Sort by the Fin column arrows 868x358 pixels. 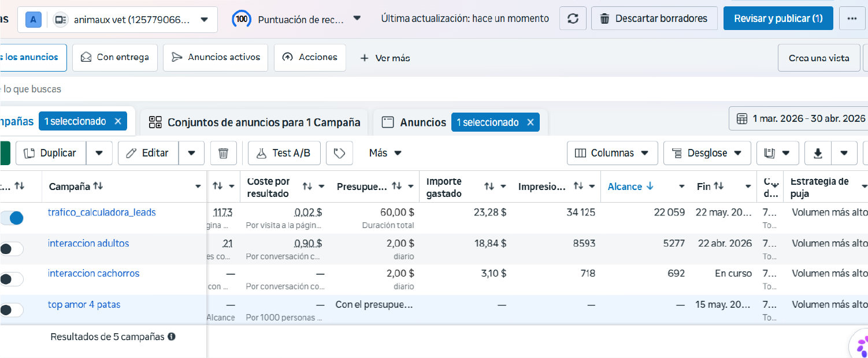click(719, 187)
